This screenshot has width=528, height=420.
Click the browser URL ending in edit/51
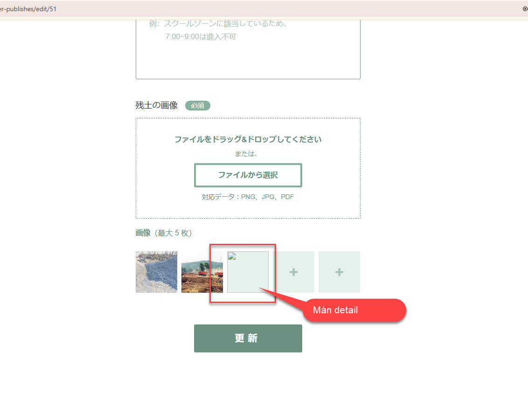pos(28,9)
